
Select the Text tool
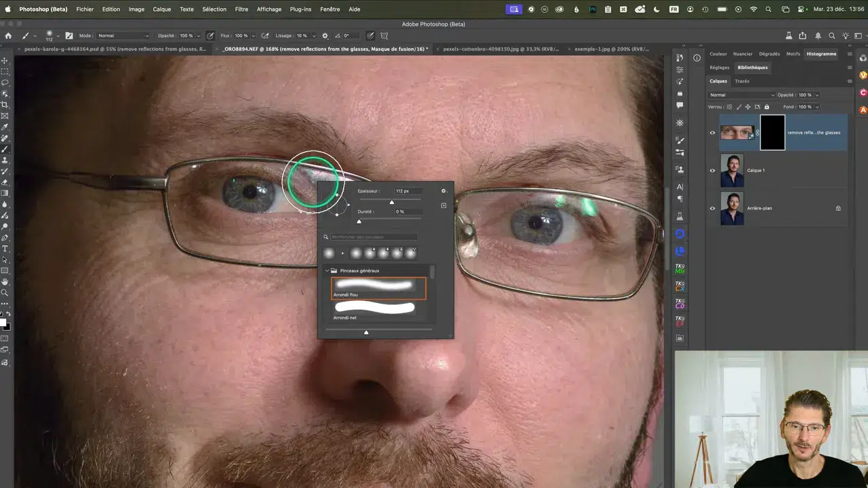pyautogui.click(x=5, y=249)
